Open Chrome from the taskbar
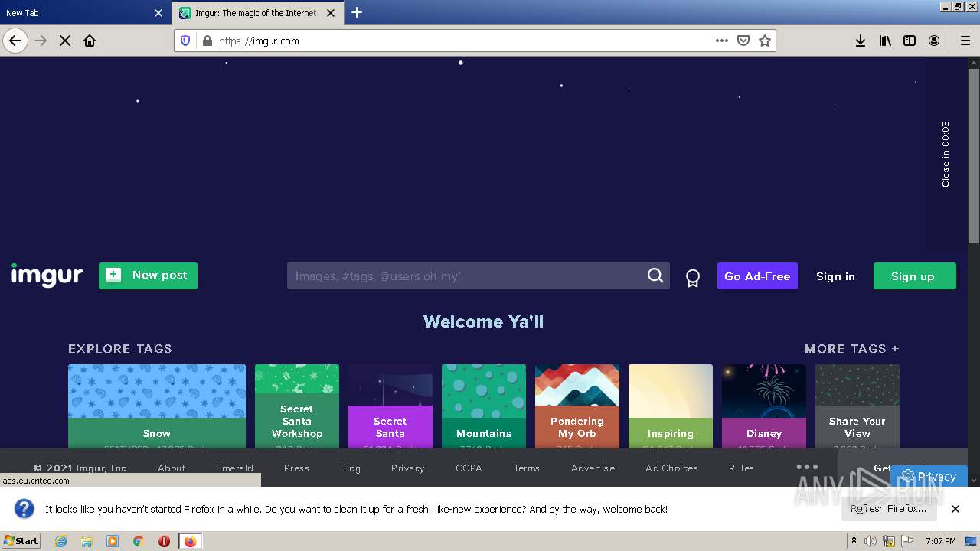 click(139, 541)
